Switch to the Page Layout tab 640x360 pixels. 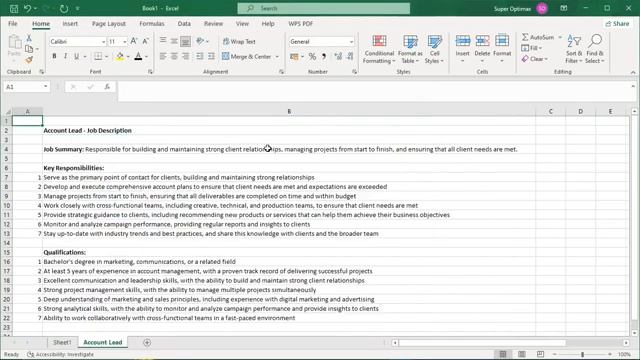coord(109,24)
